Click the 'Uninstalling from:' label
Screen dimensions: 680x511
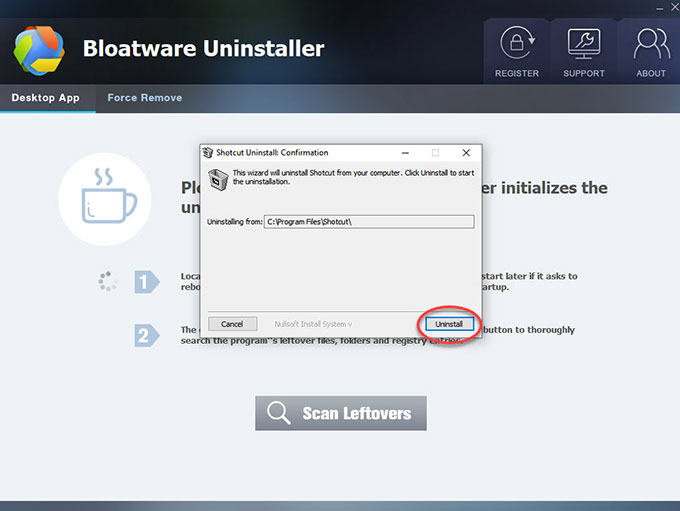click(235, 222)
